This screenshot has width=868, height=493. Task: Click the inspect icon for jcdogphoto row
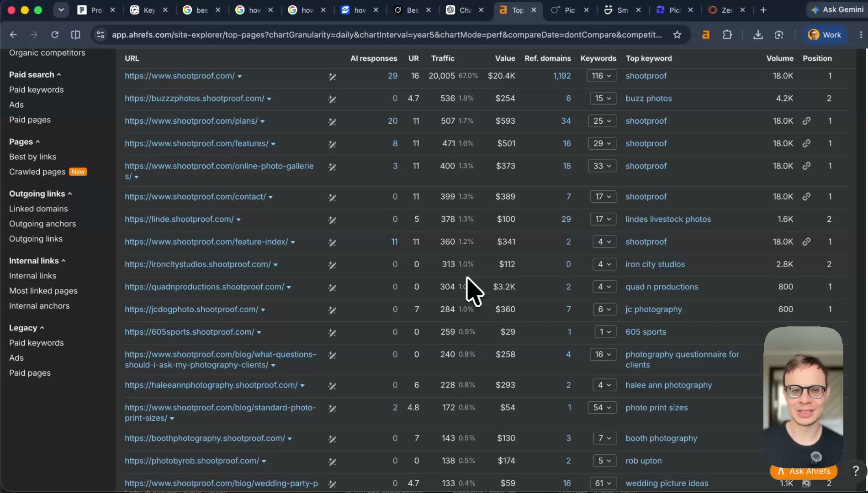click(332, 310)
